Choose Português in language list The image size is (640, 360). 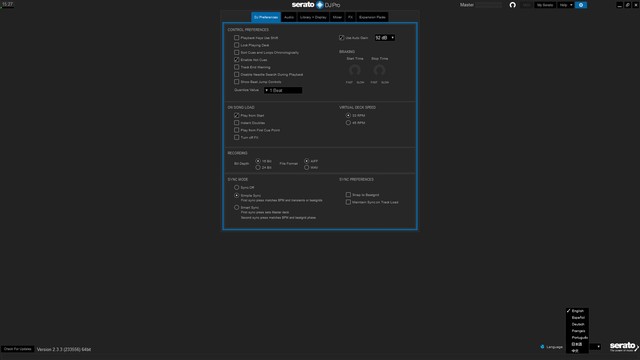coord(577,338)
